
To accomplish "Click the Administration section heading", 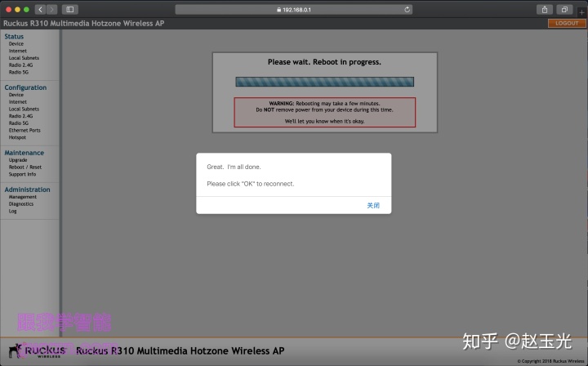I will coord(27,190).
